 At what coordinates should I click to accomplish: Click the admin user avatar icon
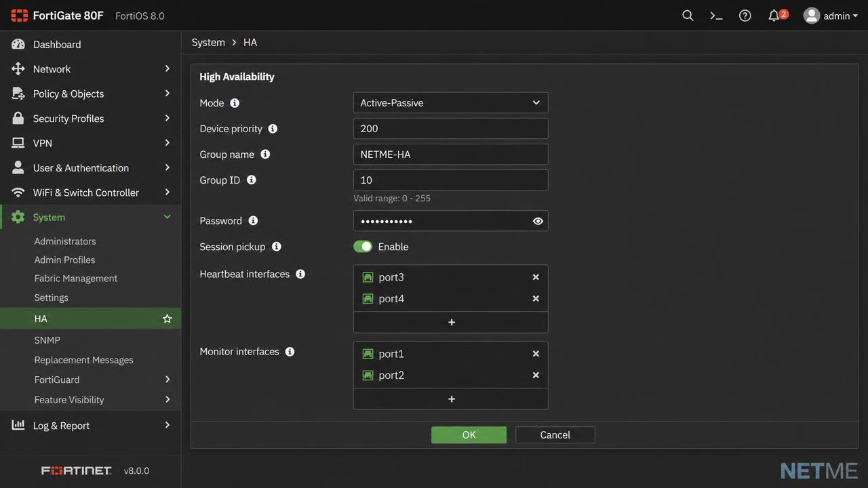point(811,16)
